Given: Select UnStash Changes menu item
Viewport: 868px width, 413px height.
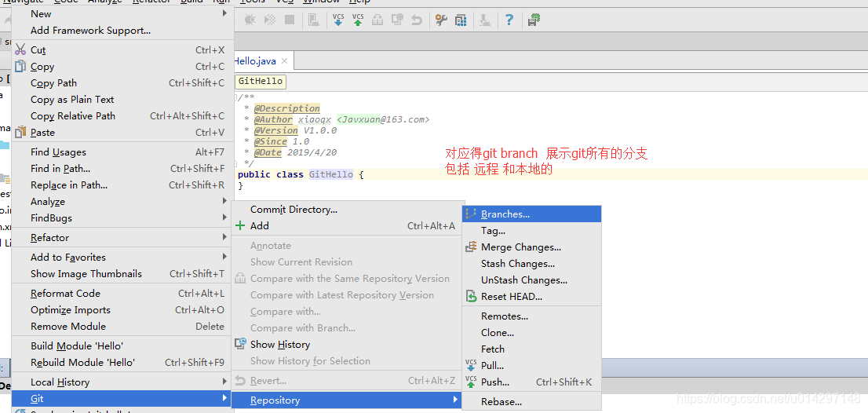Looking at the screenshot, I should (531, 280).
